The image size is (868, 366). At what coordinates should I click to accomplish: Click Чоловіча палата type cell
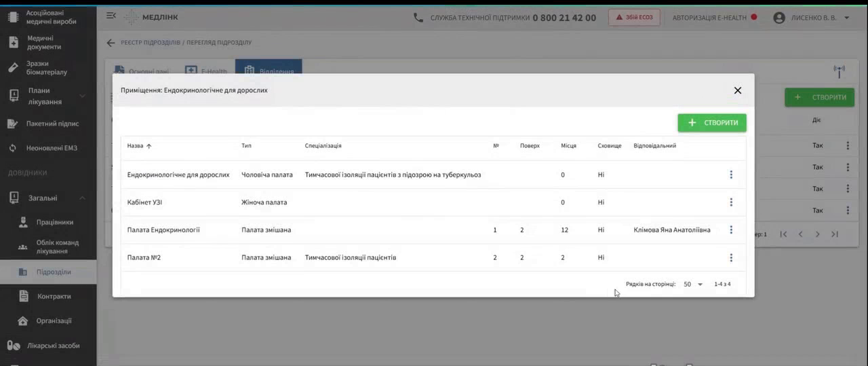pos(267,175)
